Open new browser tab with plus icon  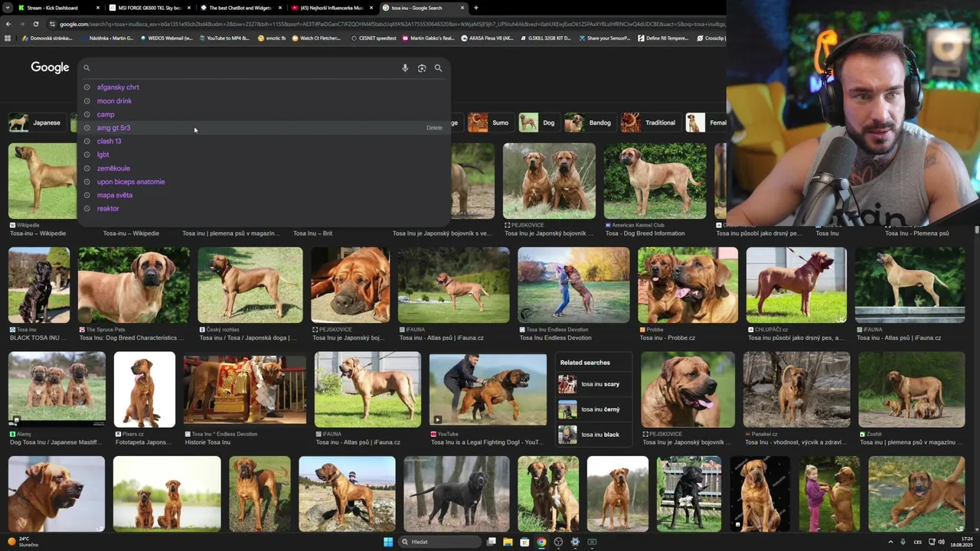click(476, 8)
